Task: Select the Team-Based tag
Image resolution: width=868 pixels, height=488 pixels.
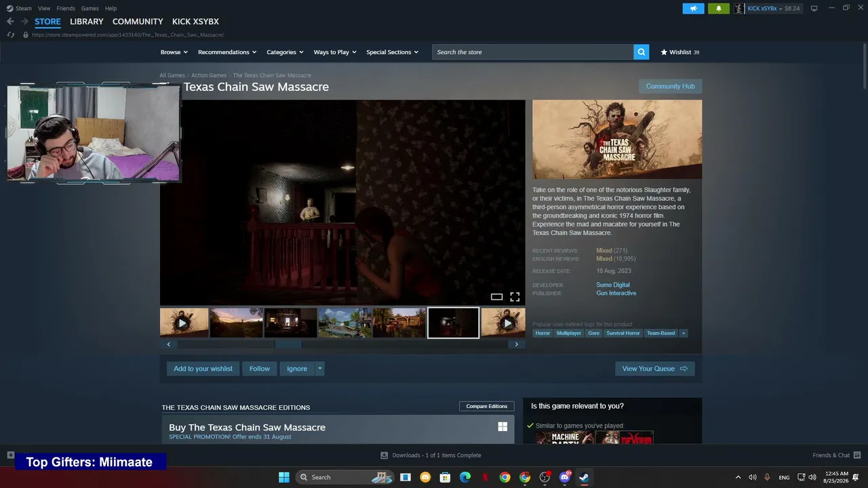Action: 660,333
